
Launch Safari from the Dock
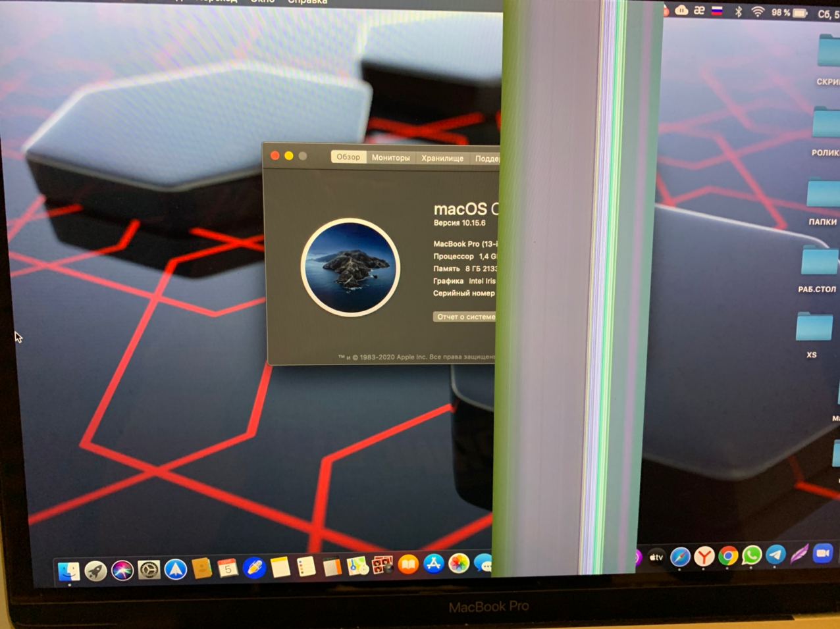coord(680,557)
